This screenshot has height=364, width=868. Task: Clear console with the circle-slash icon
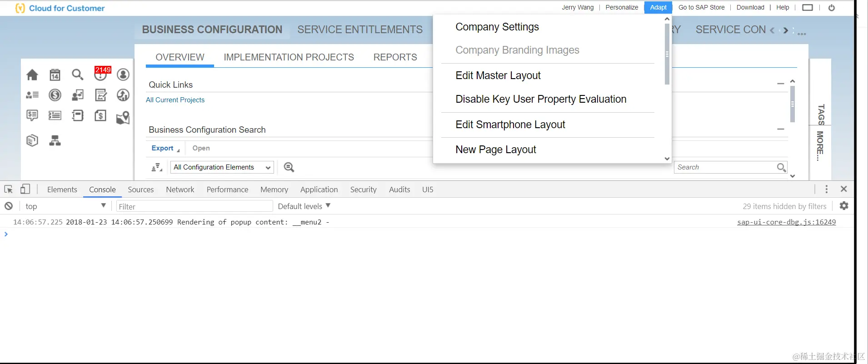[9, 206]
